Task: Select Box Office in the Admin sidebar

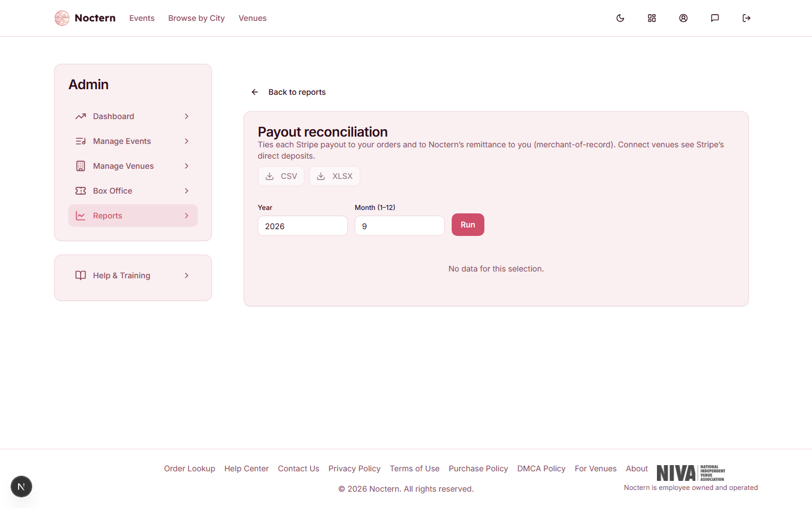Action: 133,191
